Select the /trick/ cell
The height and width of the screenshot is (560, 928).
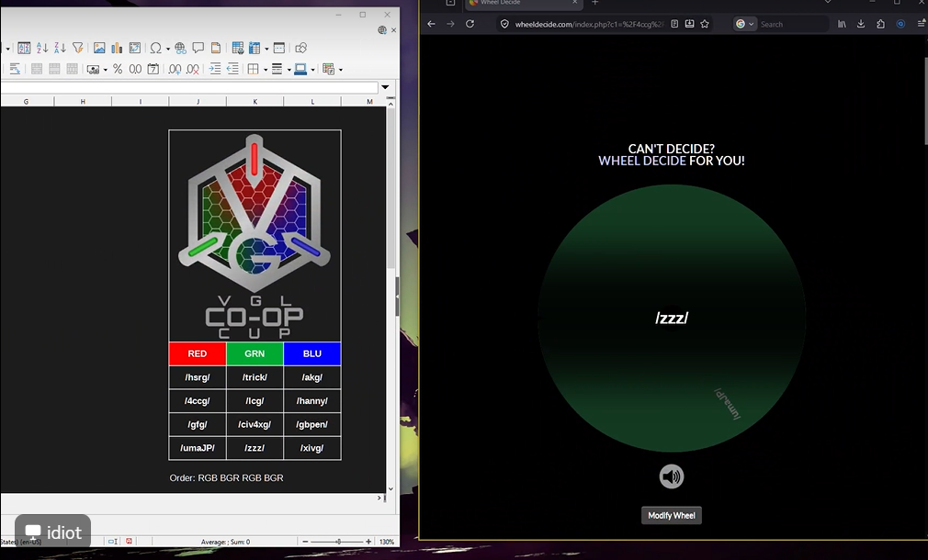(255, 377)
